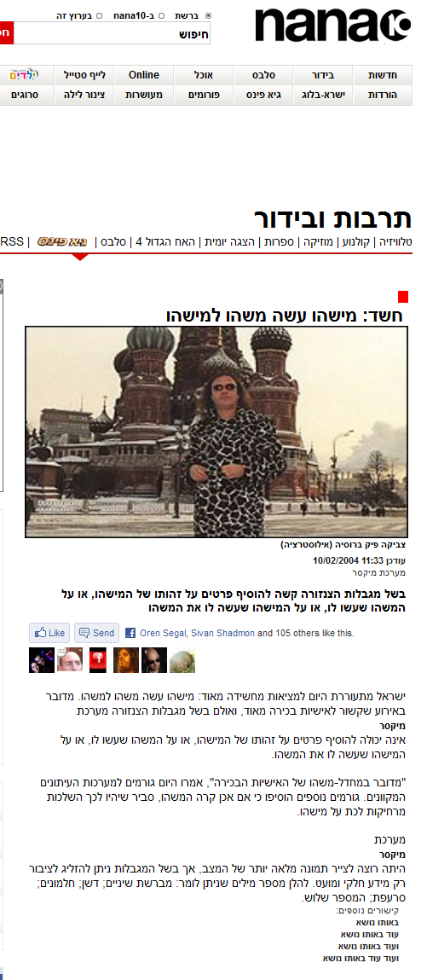The height and width of the screenshot is (980, 427).
Task: Click the Facebook logo icon beside Oren Segal
Action: point(130,633)
